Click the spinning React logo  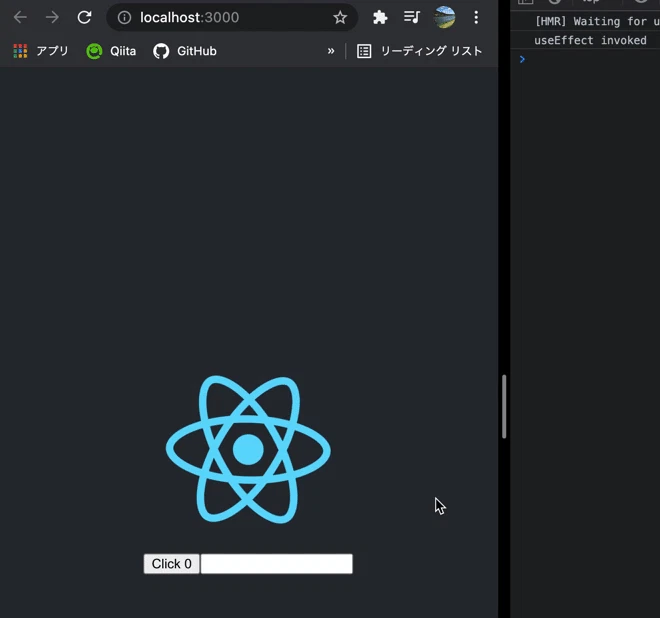click(248, 449)
